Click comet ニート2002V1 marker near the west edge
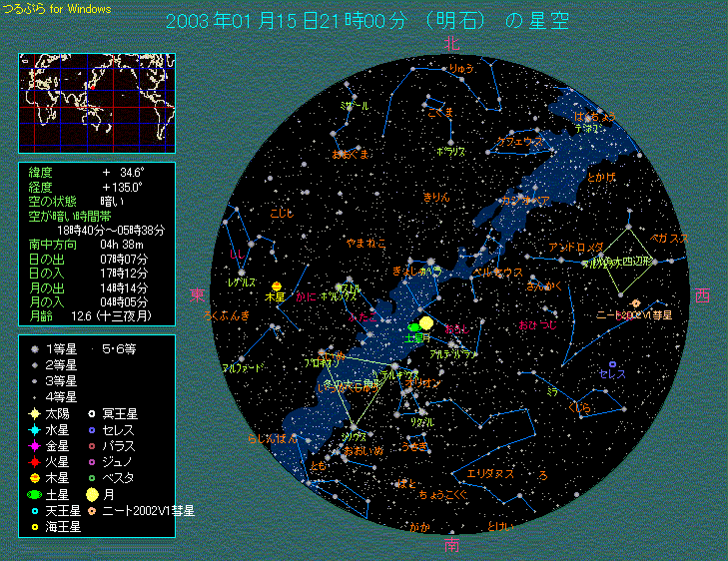This screenshot has height=561, width=728. point(636,303)
